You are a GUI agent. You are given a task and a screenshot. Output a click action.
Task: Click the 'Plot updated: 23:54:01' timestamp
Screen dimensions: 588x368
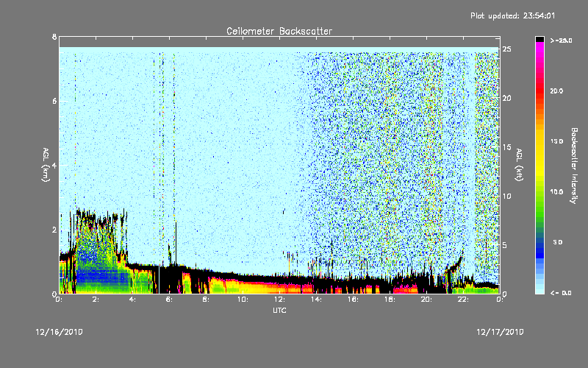[512, 15]
